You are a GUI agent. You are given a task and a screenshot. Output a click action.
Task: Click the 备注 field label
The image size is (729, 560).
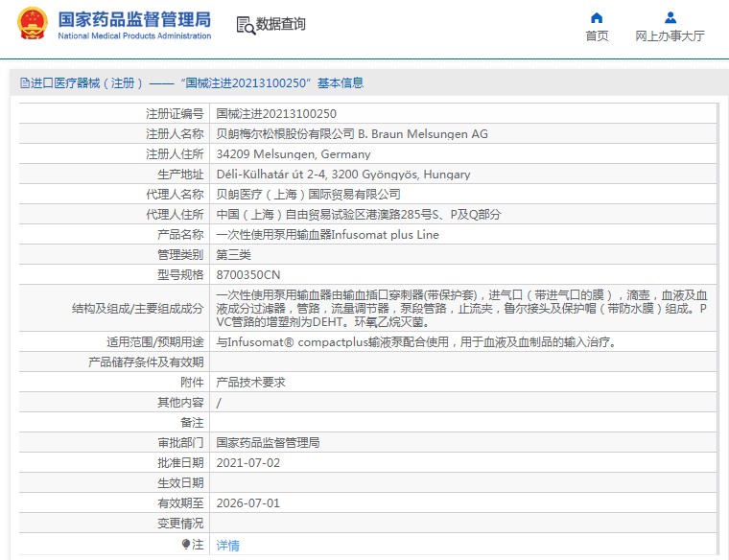tap(192, 423)
